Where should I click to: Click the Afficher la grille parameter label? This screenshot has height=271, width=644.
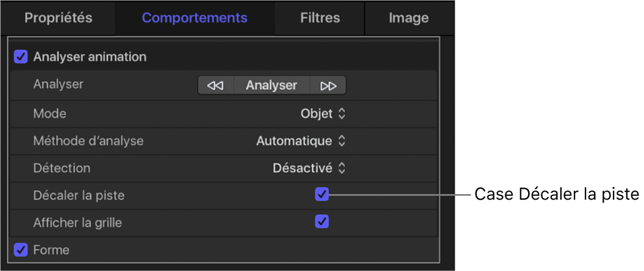(x=77, y=223)
